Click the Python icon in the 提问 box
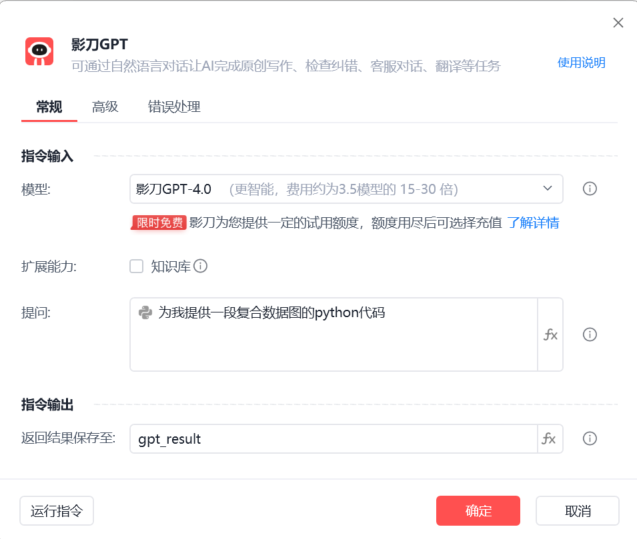The height and width of the screenshot is (539, 637). [145, 313]
